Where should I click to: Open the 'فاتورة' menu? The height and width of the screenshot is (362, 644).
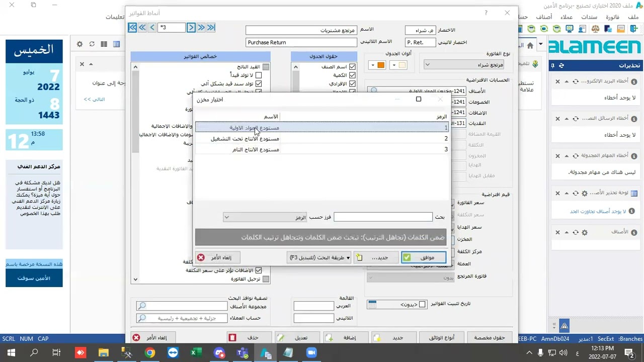pyautogui.click(x=613, y=17)
